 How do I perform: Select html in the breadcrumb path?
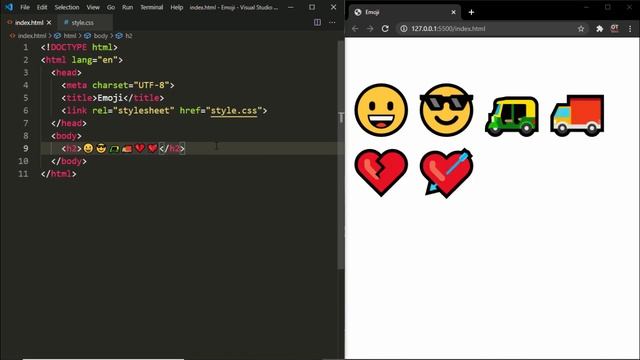[x=70, y=36]
